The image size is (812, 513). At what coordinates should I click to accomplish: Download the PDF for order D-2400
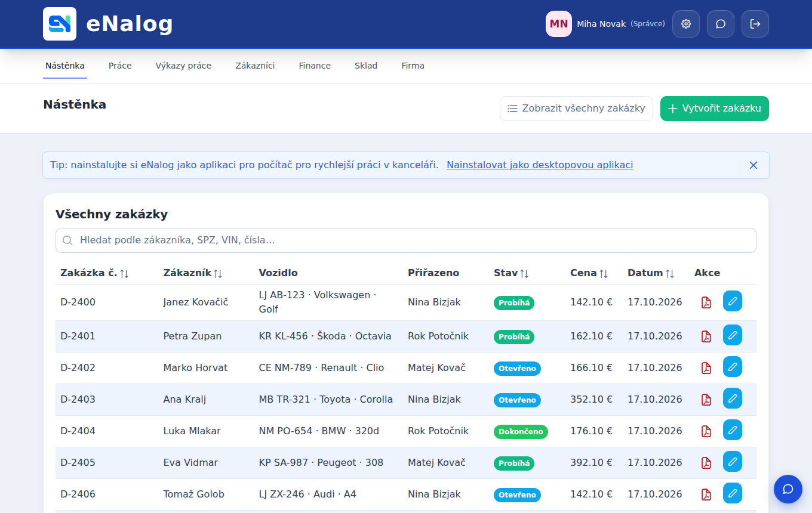pyautogui.click(x=706, y=302)
